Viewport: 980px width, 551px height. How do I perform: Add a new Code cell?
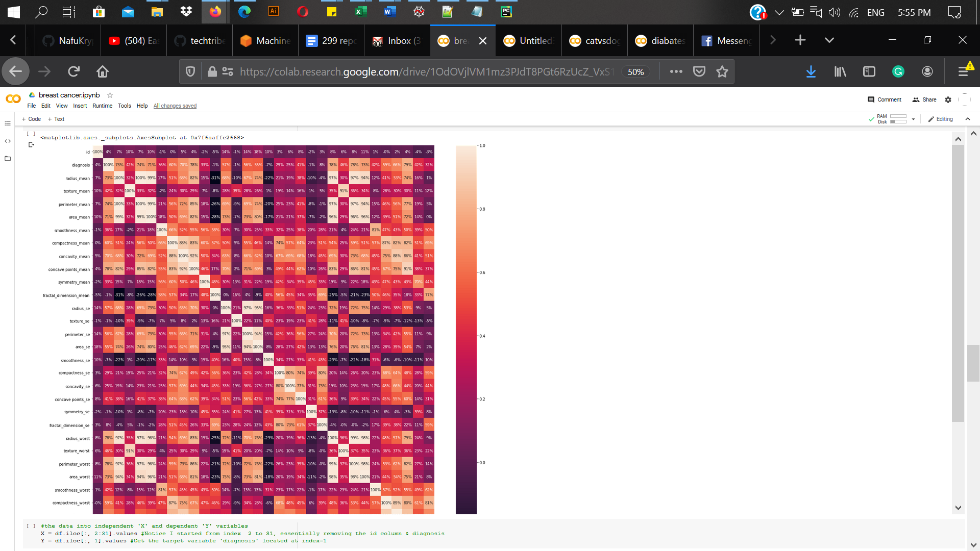(31, 119)
